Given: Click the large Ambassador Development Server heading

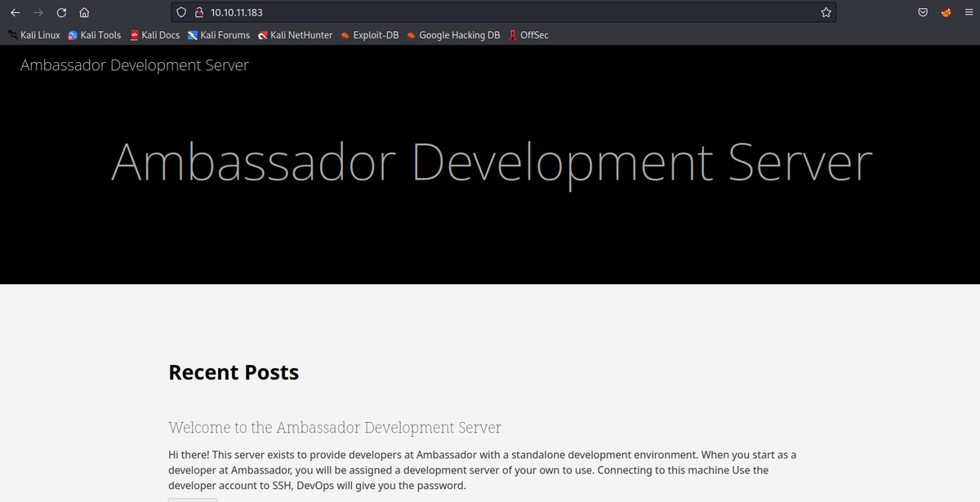Looking at the screenshot, I should (492, 162).
